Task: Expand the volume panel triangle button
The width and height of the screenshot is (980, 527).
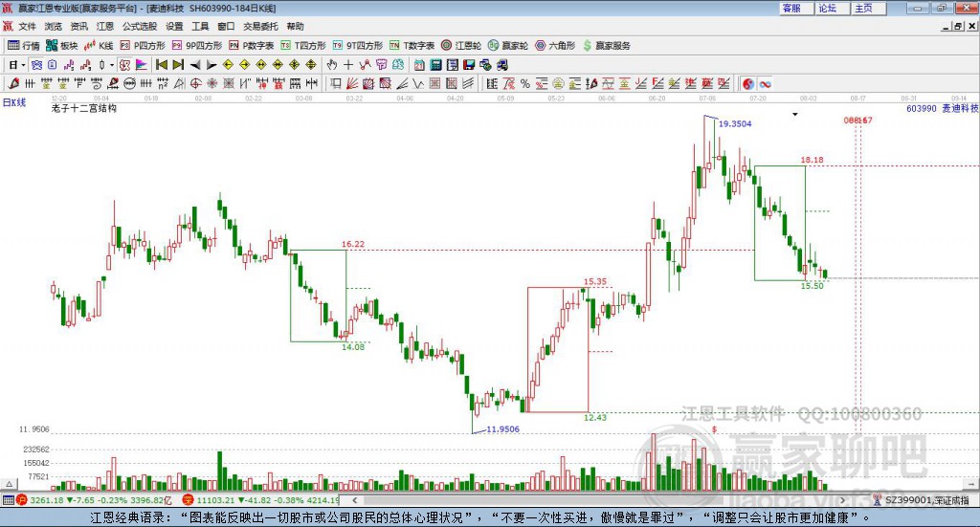Action: pos(9,483)
